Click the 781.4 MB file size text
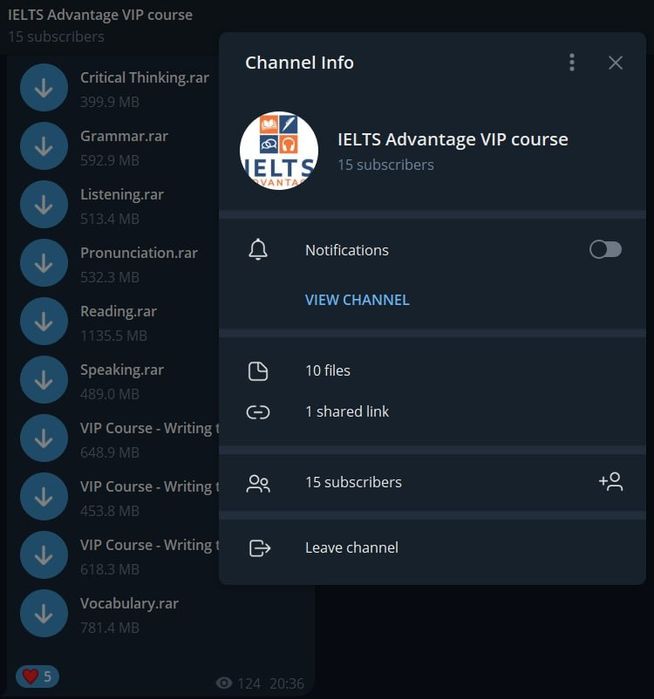This screenshot has width=654, height=699. point(110,628)
